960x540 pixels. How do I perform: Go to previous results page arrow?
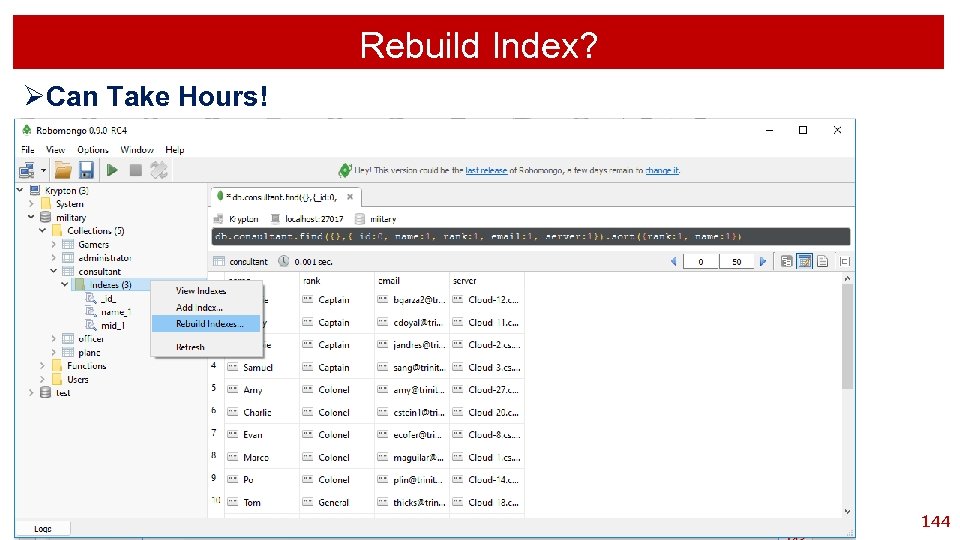pyautogui.click(x=673, y=261)
